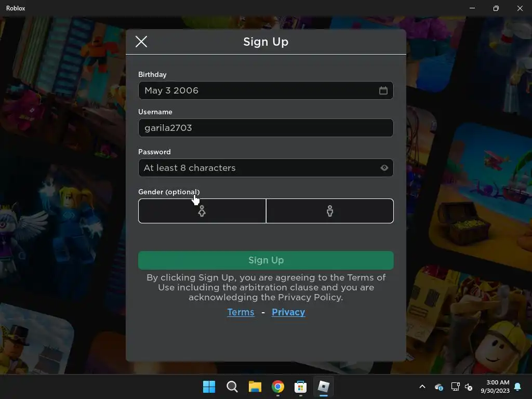Open clock showing 3:00 AM 9/30/2023

495,387
